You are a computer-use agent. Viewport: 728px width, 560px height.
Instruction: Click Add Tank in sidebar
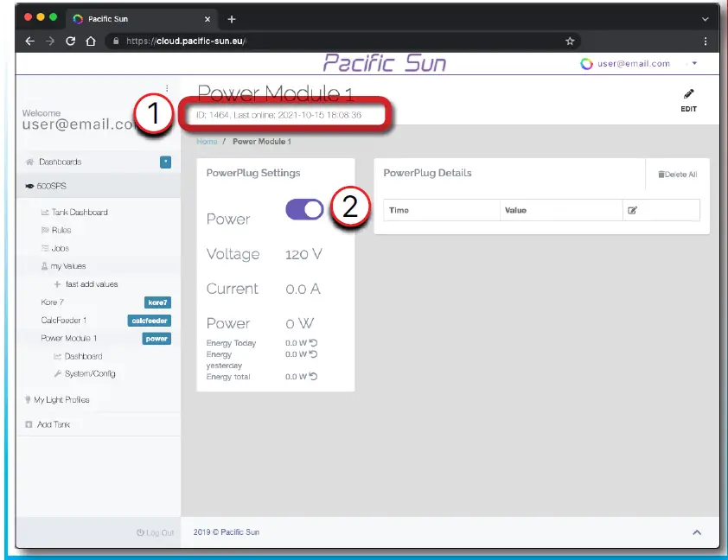pos(54,424)
